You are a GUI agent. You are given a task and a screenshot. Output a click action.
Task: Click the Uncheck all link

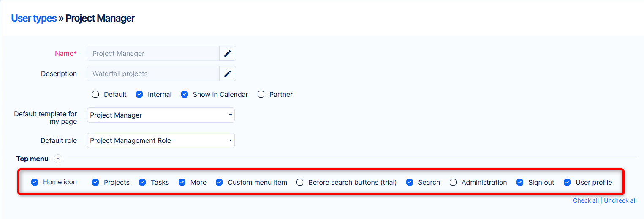(x=620, y=200)
